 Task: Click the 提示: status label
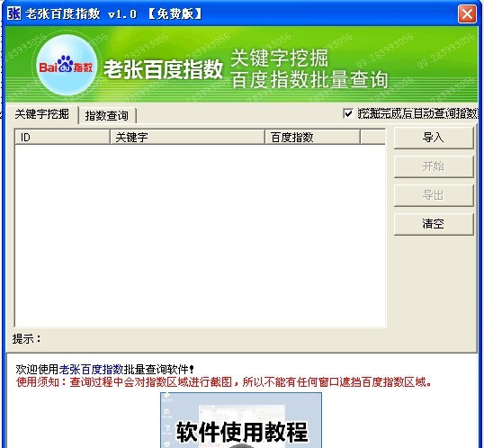(x=27, y=339)
